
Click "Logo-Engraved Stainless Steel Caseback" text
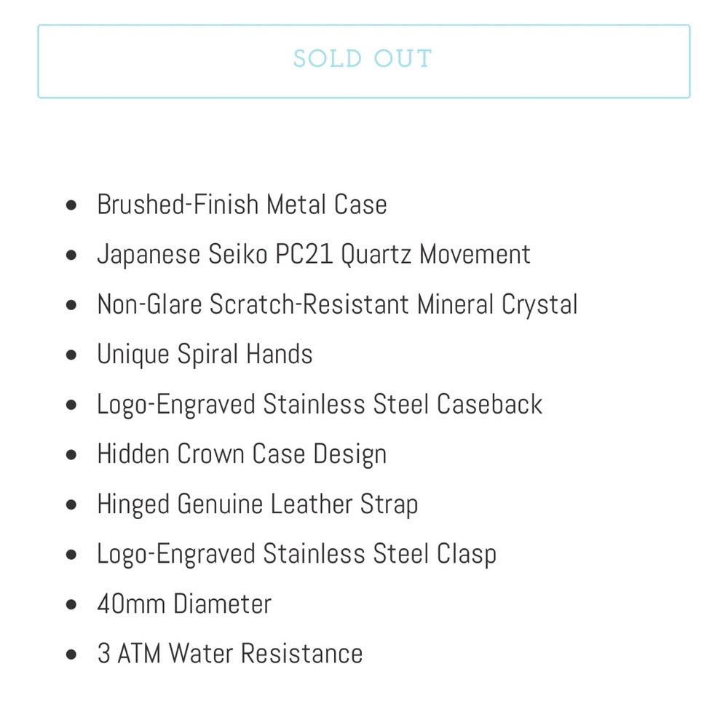point(320,404)
